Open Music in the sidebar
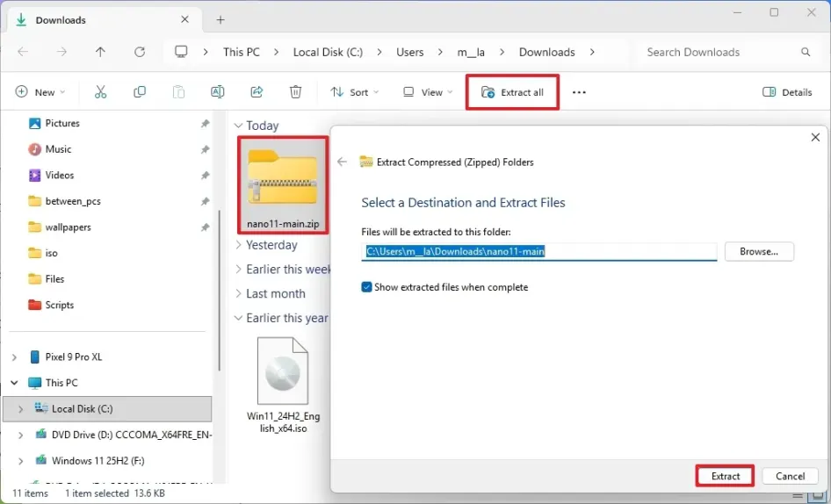The image size is (831, 504). [58, 149]
